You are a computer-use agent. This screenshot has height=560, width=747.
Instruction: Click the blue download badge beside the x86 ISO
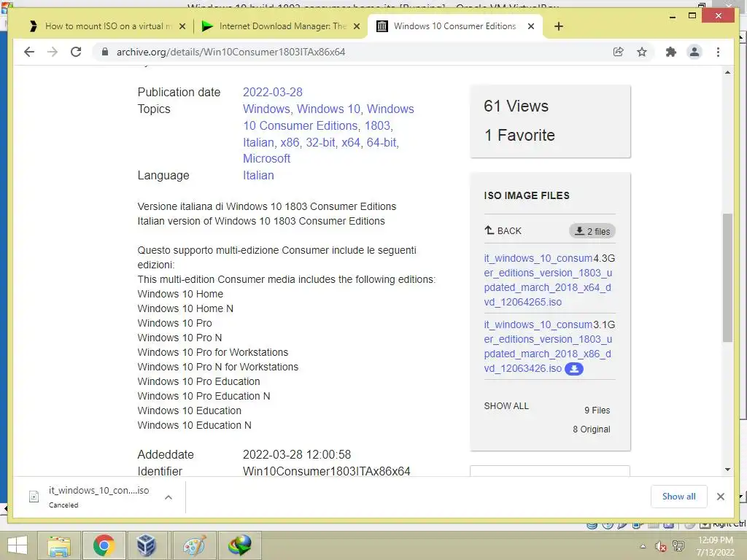[573, 368]
